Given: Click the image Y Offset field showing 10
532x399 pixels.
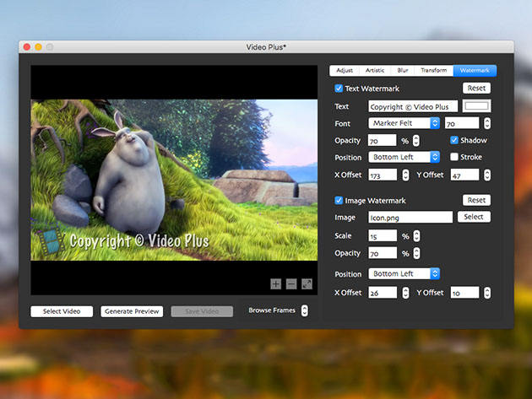Looking at the screenshot, I should pyautogui.click(x=464, y=293).
